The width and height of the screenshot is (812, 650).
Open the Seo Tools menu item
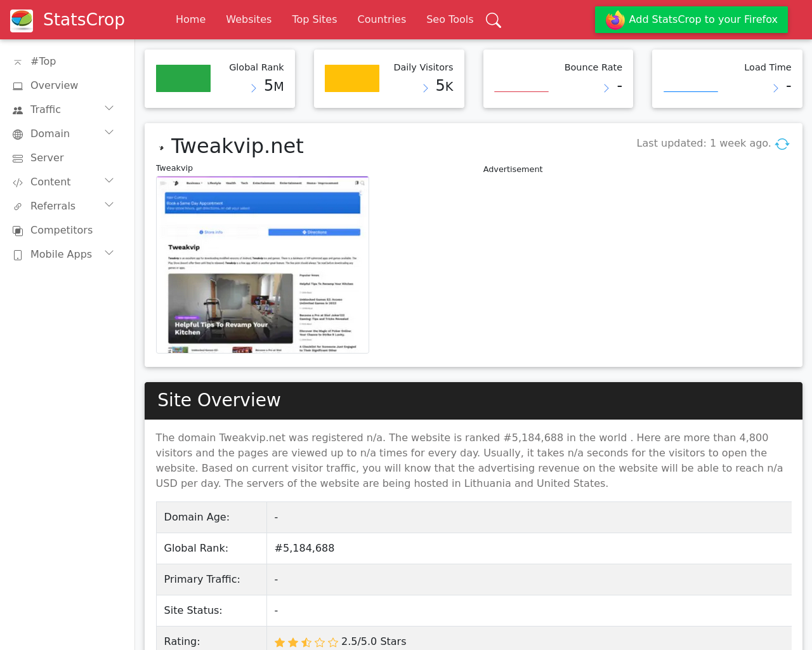point(450,20)
